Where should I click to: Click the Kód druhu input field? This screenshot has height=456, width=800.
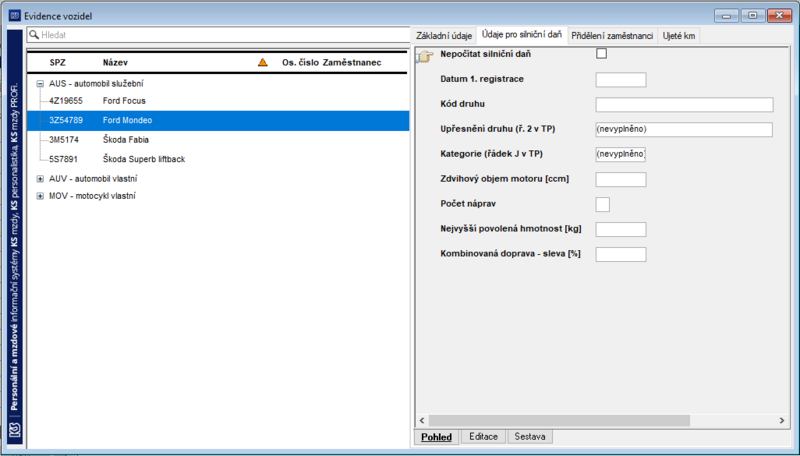coord(684,105)
